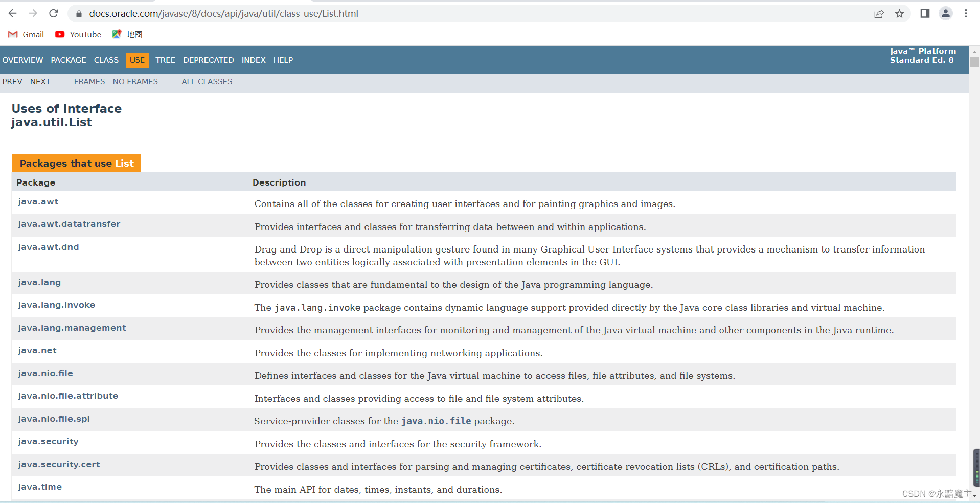Open the Chrome profile avatar
This screenshot has height=503, width=980.
pos(946,13)
